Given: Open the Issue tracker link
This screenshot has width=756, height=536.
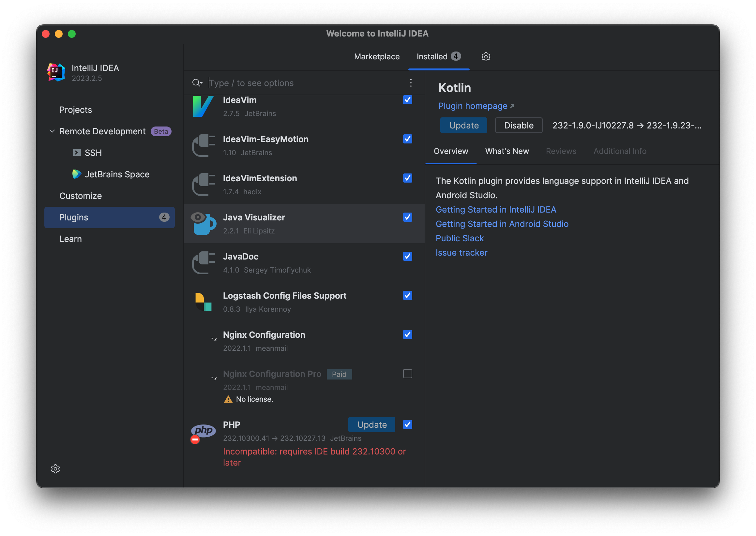Looking at the screenshot, I should (x=461, y=252).
